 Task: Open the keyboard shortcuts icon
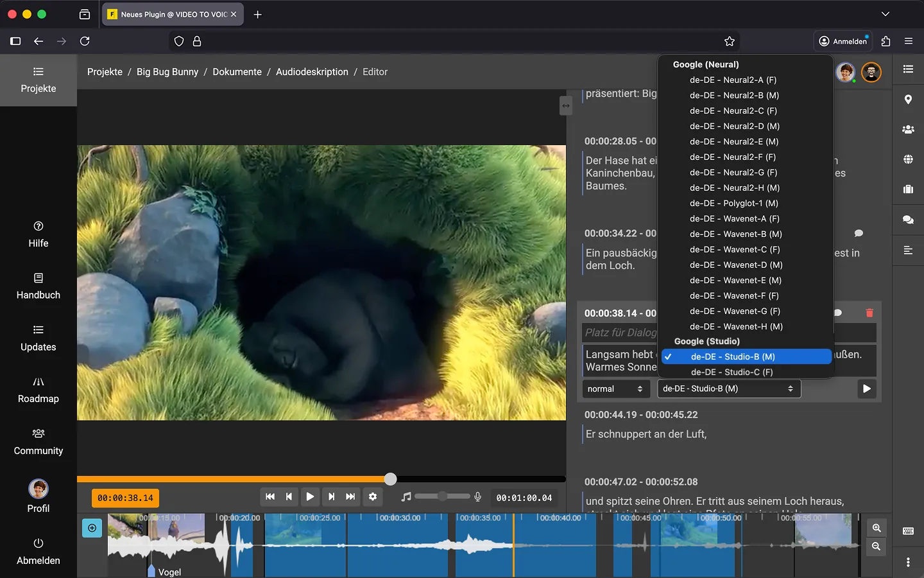tap(908, 531)
